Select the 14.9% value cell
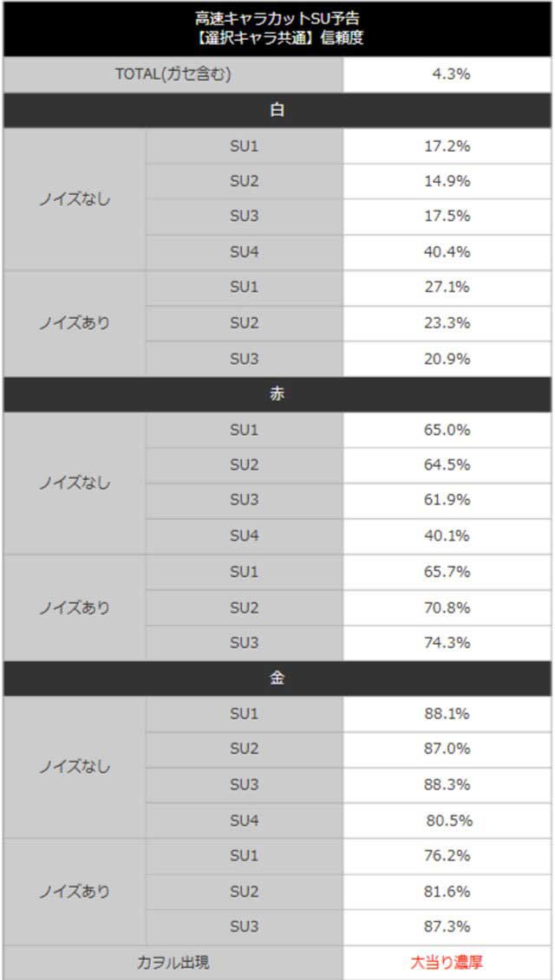This screenshot has width=555, height=980. coord(447,181)
